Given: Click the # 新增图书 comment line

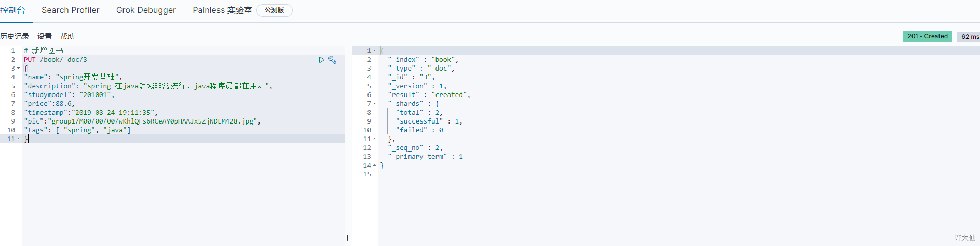Looking at the screenshot, I should coord(44,51).
